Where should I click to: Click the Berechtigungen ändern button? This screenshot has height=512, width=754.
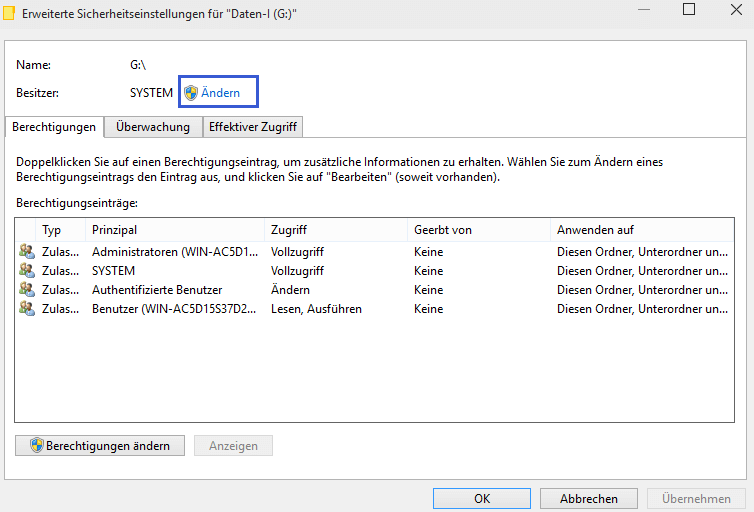[100, 446]
